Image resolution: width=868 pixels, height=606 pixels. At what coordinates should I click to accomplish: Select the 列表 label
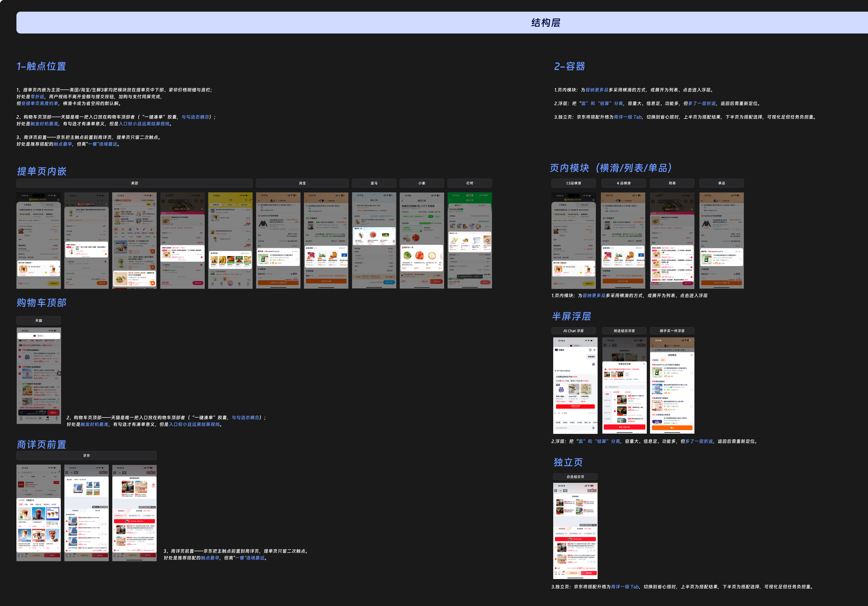(x=672, y=183)
